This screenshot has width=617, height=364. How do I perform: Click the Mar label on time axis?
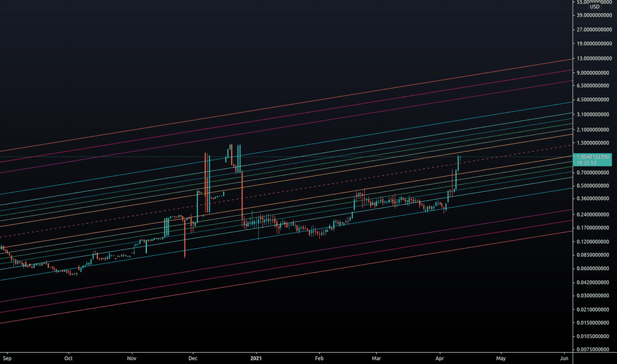tap(377, 359)
